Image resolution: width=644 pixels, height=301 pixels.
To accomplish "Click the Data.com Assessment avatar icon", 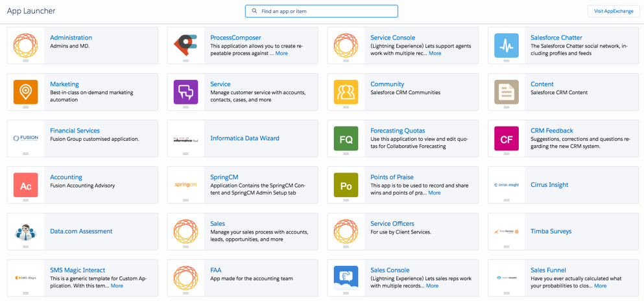I will pyautogui.click(x=25, y=232).
